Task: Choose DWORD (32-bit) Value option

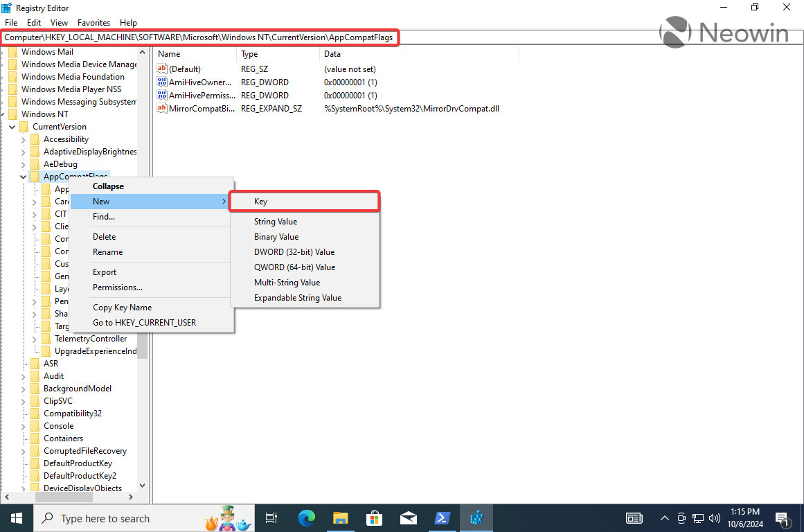Action: coord(305,252)
